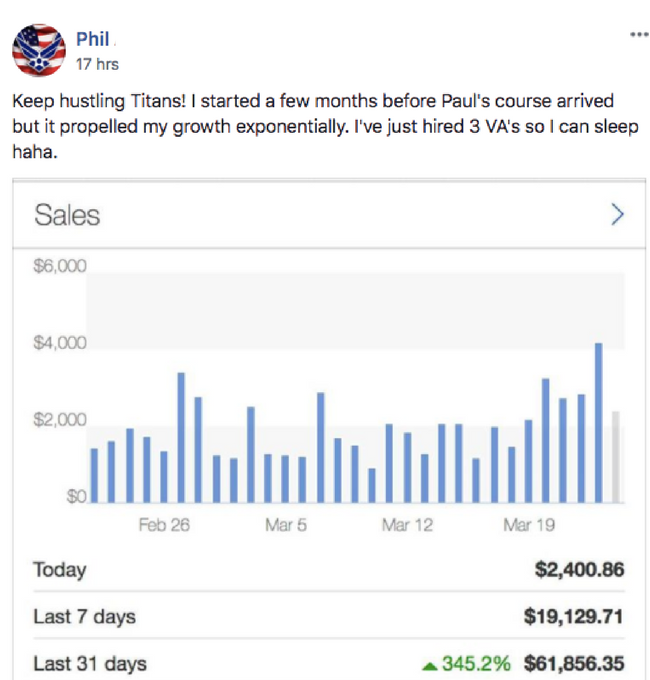
Task: Open the 17 hrs timestamp link
Action: coord(97,64)
